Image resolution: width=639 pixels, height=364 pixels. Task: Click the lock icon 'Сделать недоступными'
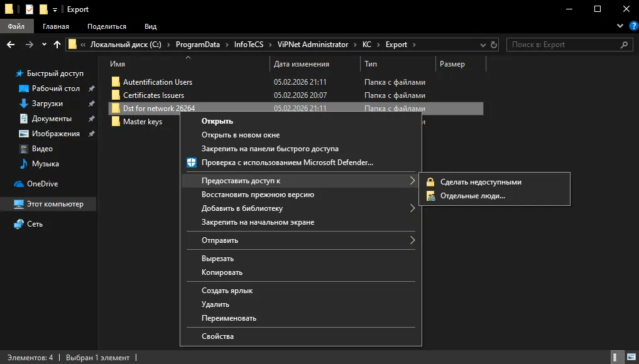[x=430, y=182]
